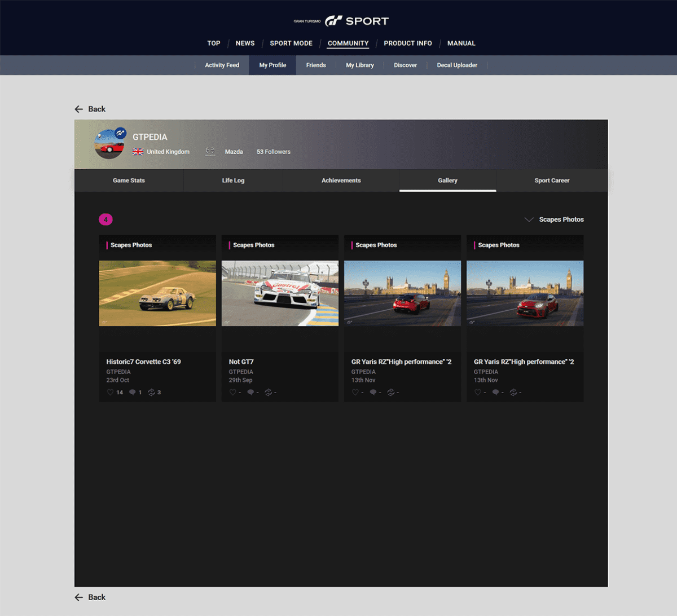
Task: Click the 53 Followers link
Action: coord(274,152)
